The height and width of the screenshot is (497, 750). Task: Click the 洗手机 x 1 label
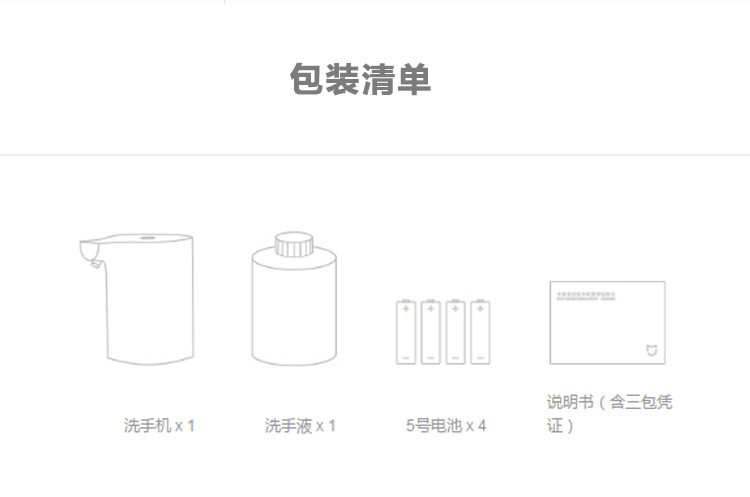click(x=159, y=425)
